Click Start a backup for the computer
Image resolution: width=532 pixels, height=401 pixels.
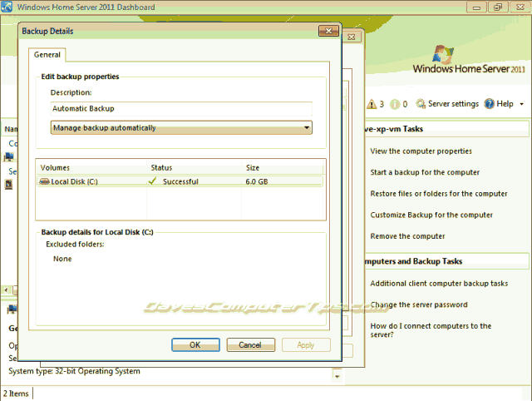425,172
